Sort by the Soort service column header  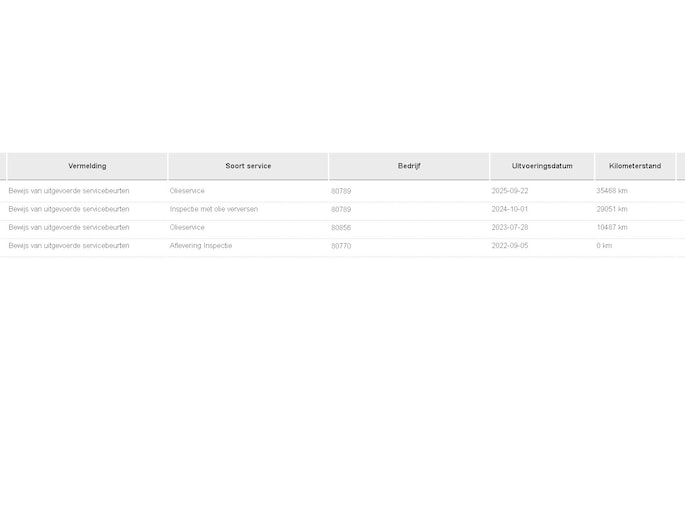point(248,166)
